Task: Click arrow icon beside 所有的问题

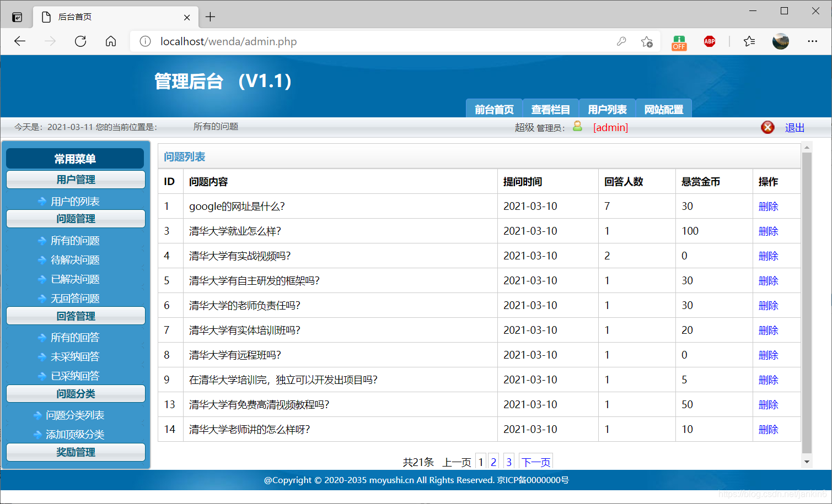Action: click(x=42, y=241)
